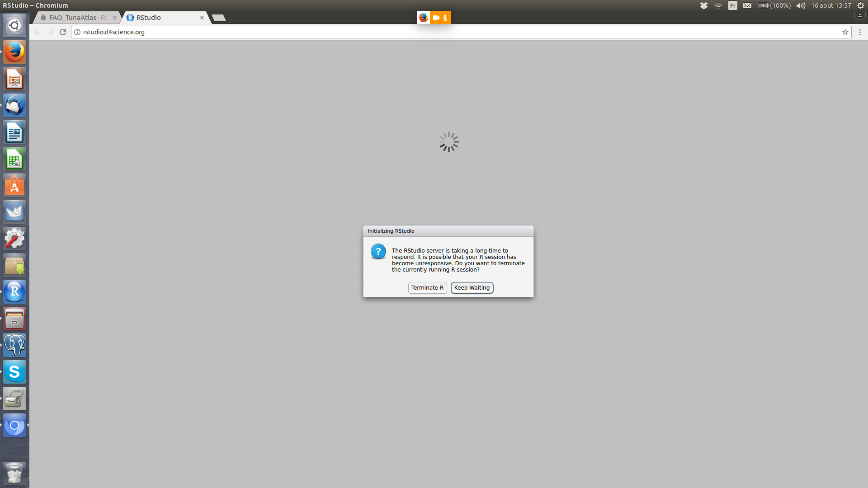Click the Initializing RStudio dialog title
Screen dimensions: 868x488
click(391, 231)
